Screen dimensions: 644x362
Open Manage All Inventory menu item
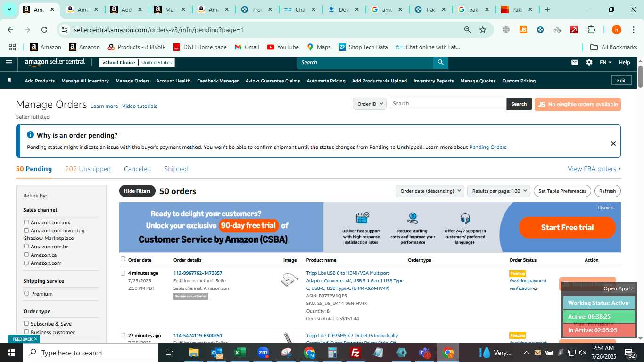pos(85,81)
